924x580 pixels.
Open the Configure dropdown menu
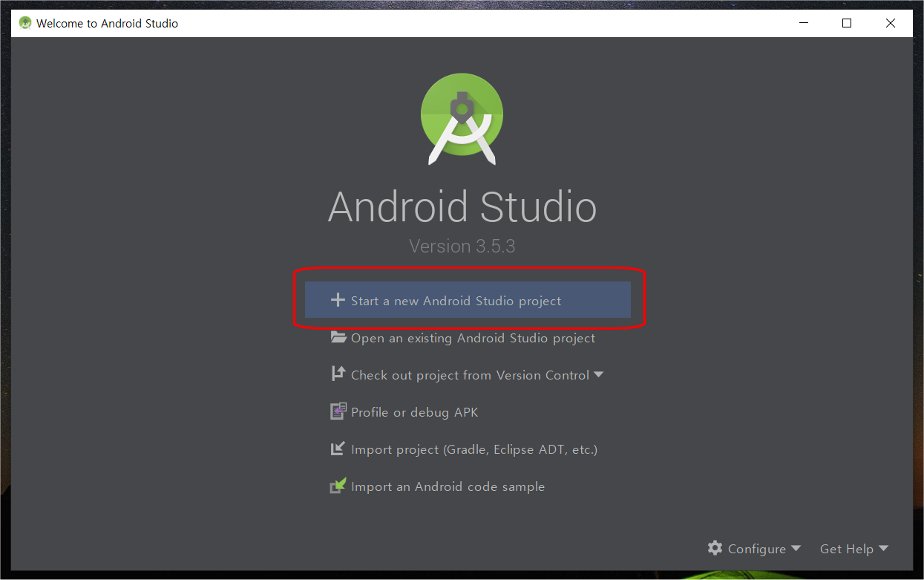point(754,548)
